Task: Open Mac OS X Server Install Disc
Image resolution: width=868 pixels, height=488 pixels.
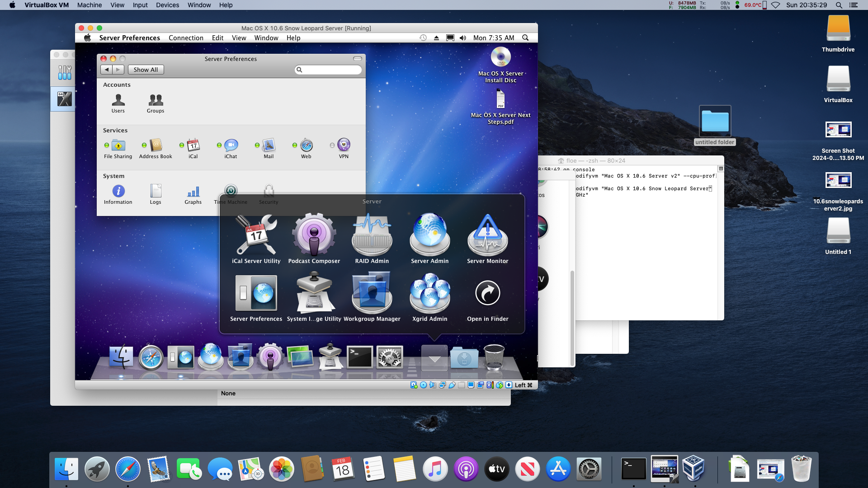Action: coord(500,65)
